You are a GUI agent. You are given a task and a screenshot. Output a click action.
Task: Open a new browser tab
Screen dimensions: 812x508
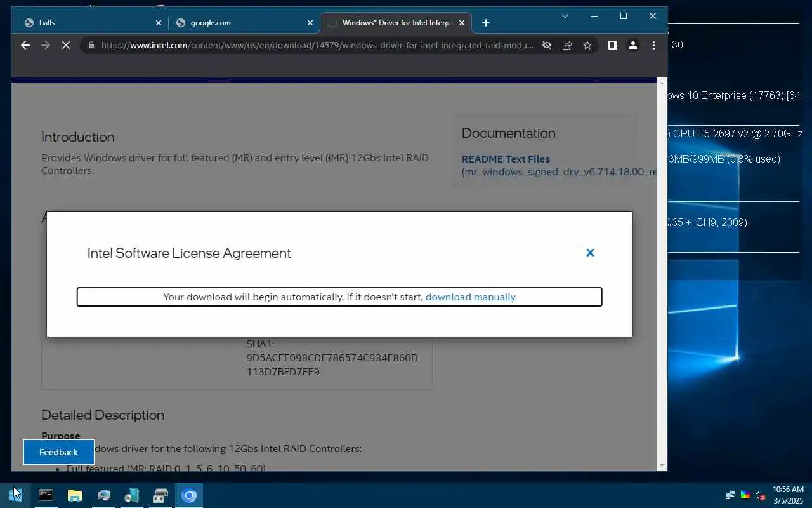click(x=486, y=23)
